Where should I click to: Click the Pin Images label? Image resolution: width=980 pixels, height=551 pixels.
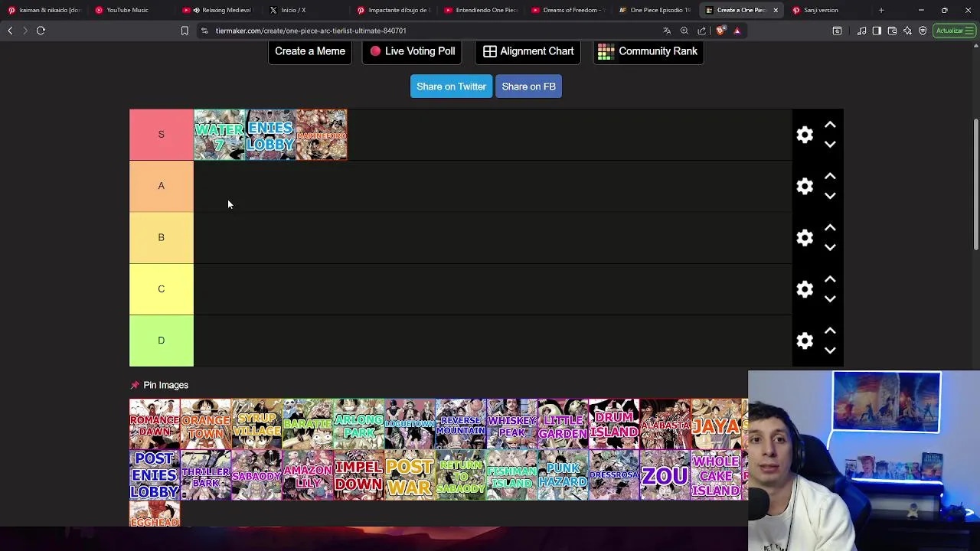165,385
